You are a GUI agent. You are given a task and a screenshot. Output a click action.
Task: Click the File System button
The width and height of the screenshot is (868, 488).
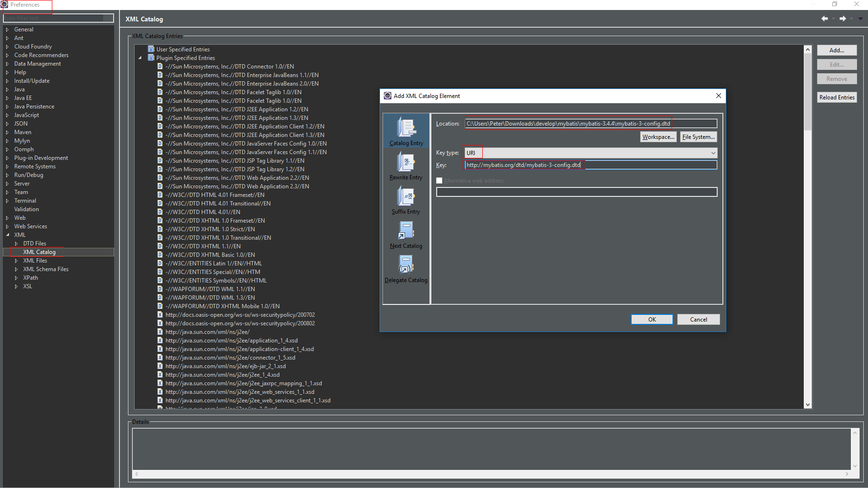(698, 137)
